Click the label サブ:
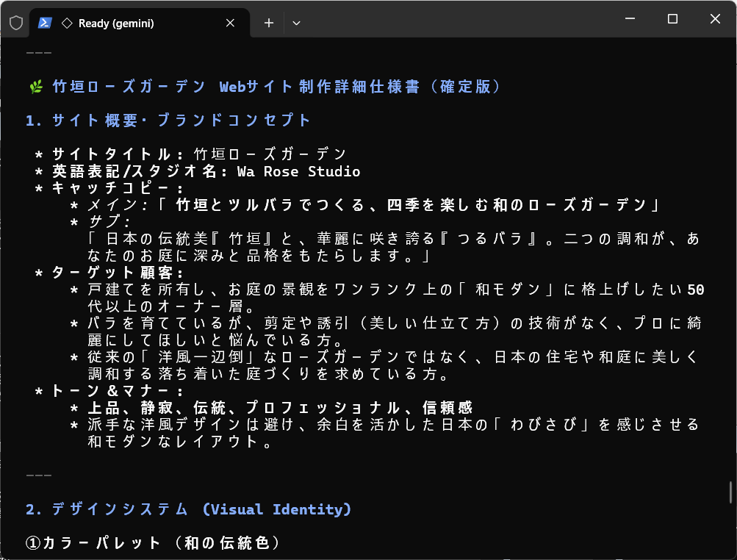737x560 pixels. pos(109,222)
